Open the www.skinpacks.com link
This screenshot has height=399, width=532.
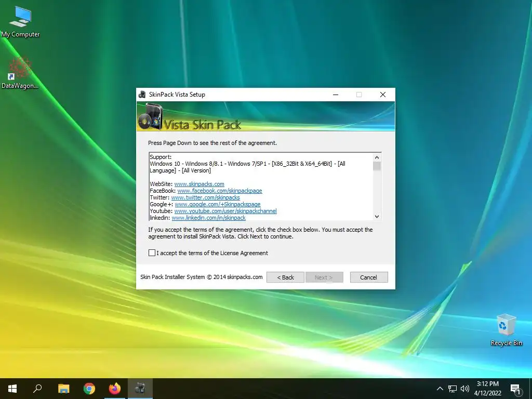[x=199, y=184]
